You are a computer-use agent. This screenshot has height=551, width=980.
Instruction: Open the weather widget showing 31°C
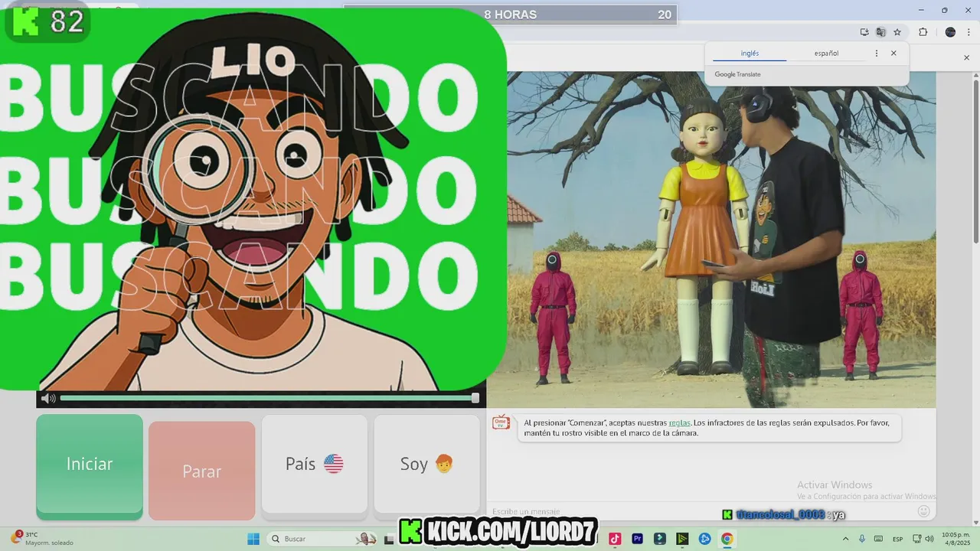[42, 539]
